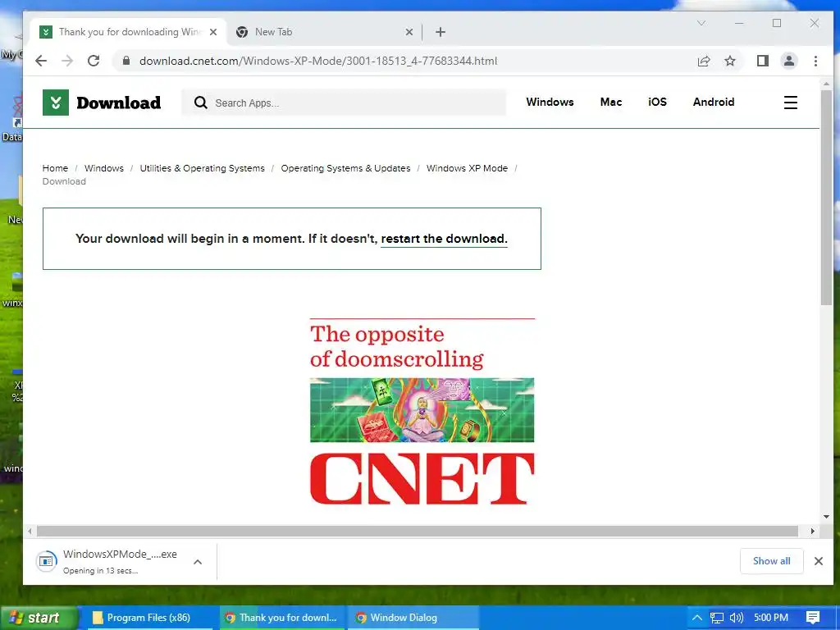This screenshot has height=630, width=840.
Task: Click the 5:00 PM clock
Action: (x=771, y=618)
